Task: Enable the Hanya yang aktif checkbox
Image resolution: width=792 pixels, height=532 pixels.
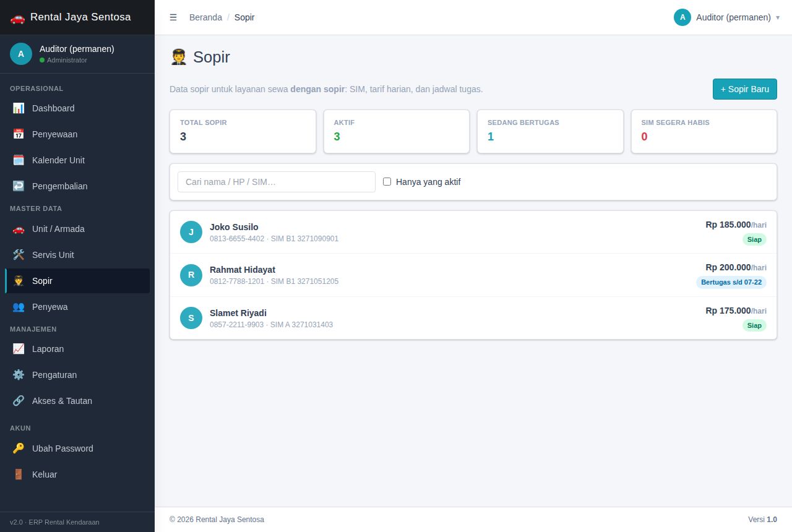Action: [x=387, y=182]
